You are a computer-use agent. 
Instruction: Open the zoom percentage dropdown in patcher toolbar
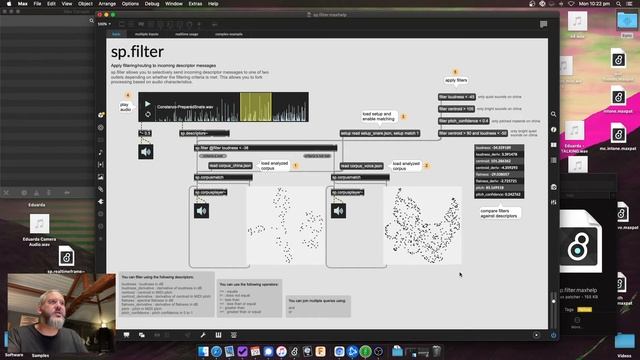pos(104,24)
